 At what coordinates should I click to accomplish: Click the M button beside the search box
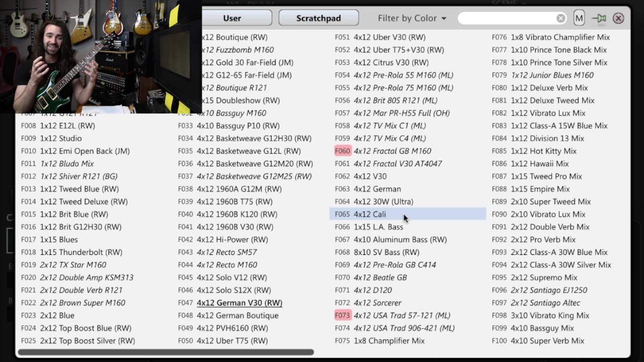pos(579,19)
